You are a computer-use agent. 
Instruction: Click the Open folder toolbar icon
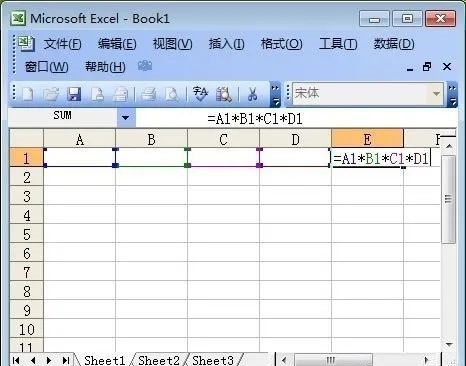(51, 94)
